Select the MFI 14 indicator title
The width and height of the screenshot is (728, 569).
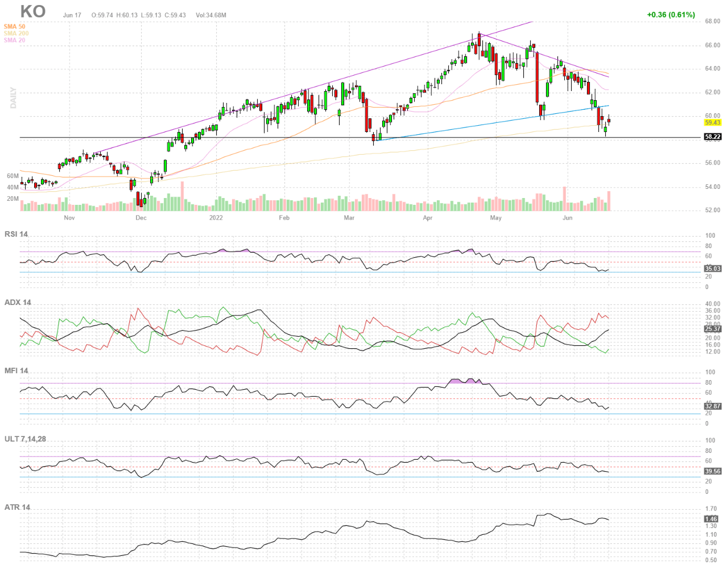coord(16,371)
